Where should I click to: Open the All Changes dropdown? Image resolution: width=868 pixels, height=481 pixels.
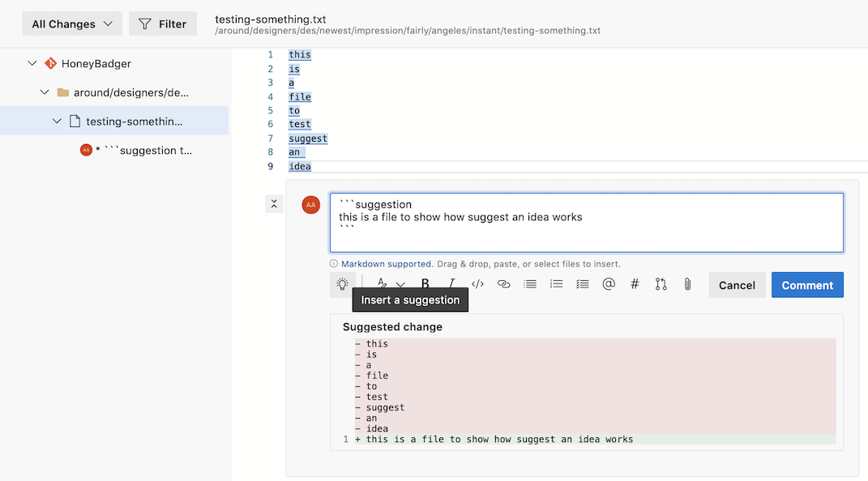[x=72, y=24]
